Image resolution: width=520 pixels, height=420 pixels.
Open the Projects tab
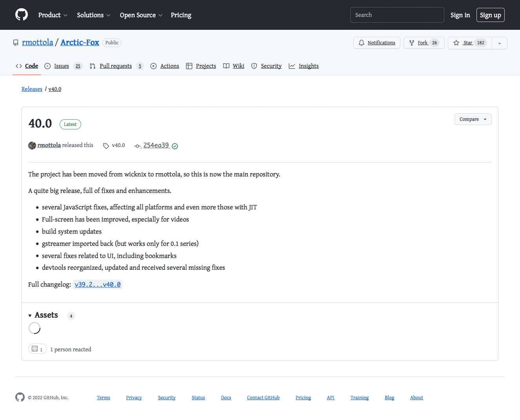201,66
